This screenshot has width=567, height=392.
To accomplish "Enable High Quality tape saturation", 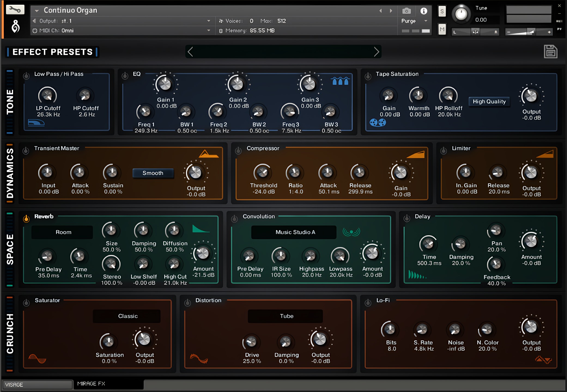I will pos(489,101).
